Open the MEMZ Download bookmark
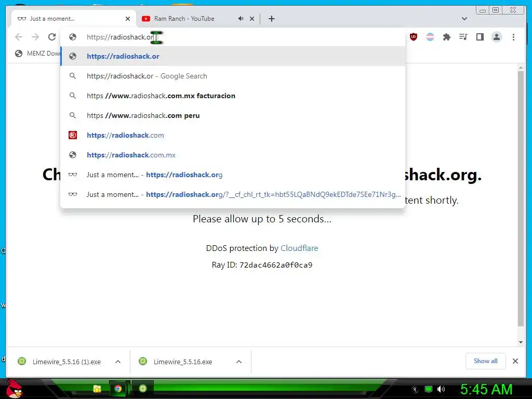532x399 pixels. pyautogui.click(x=37, y=54)
